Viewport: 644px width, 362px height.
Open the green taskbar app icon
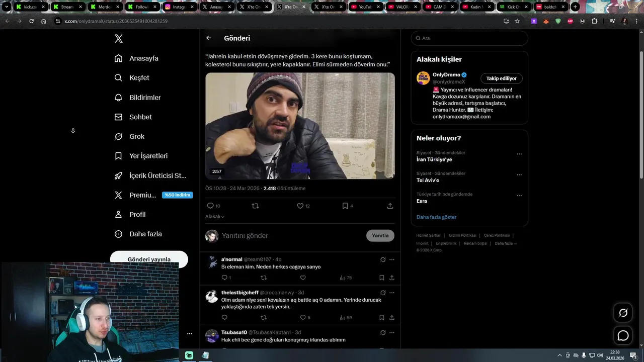pyautogui.click(x=189, y=355)
